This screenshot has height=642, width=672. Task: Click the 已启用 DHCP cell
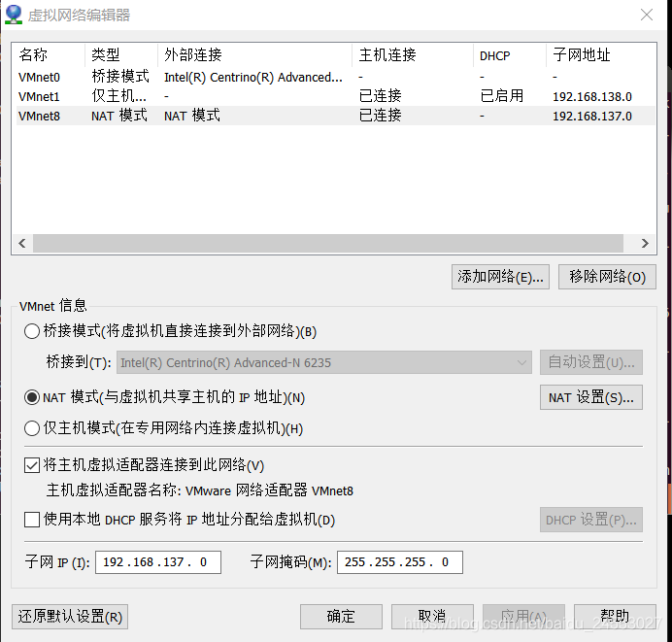coord(502,96)
